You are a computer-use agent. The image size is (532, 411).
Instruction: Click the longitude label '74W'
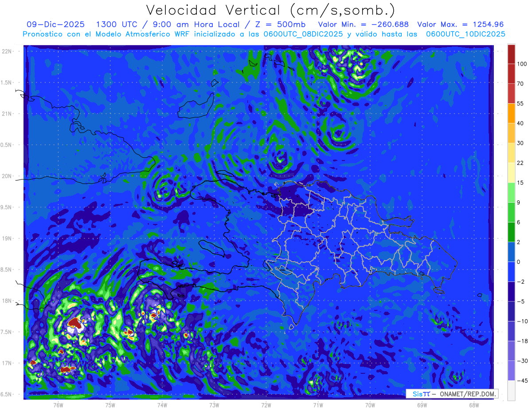(162, 405)
